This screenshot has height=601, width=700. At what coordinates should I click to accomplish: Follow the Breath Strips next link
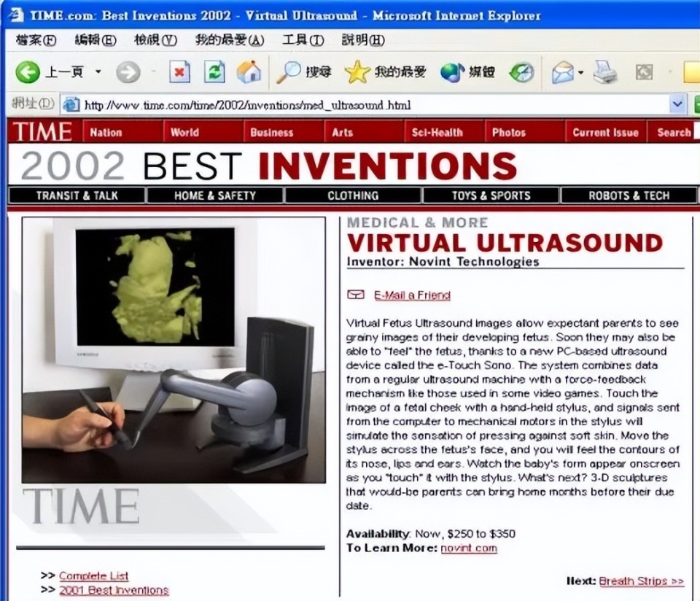641,581
